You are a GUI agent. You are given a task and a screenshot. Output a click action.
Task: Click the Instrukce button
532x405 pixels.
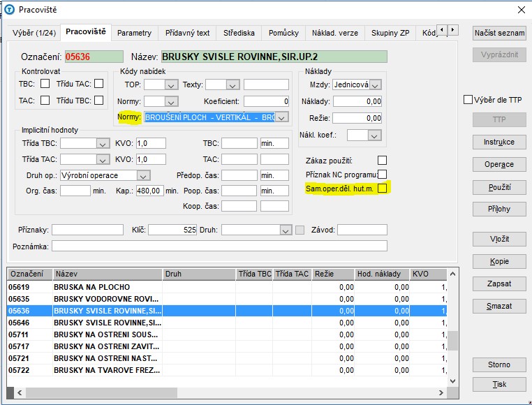pyautogui.click(x=499, y=142)
